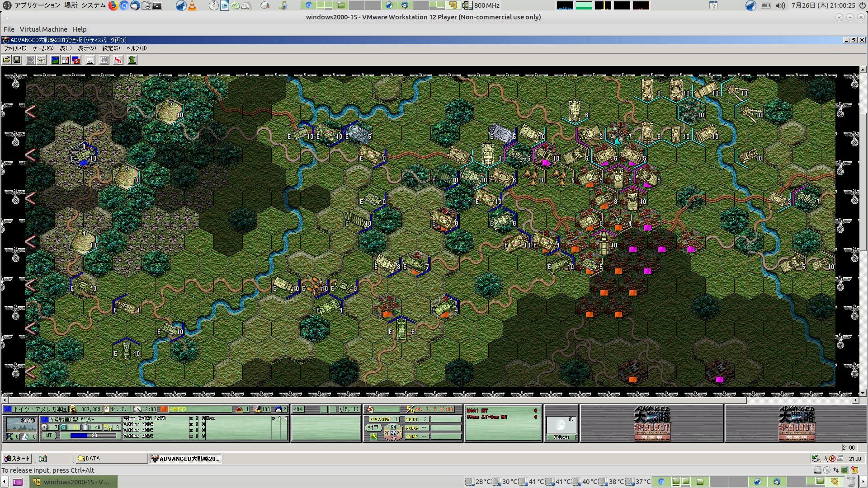Viewport: 868px width, 488px height.
Task: Open the 表示(V) menu
Action: point(86,48)
